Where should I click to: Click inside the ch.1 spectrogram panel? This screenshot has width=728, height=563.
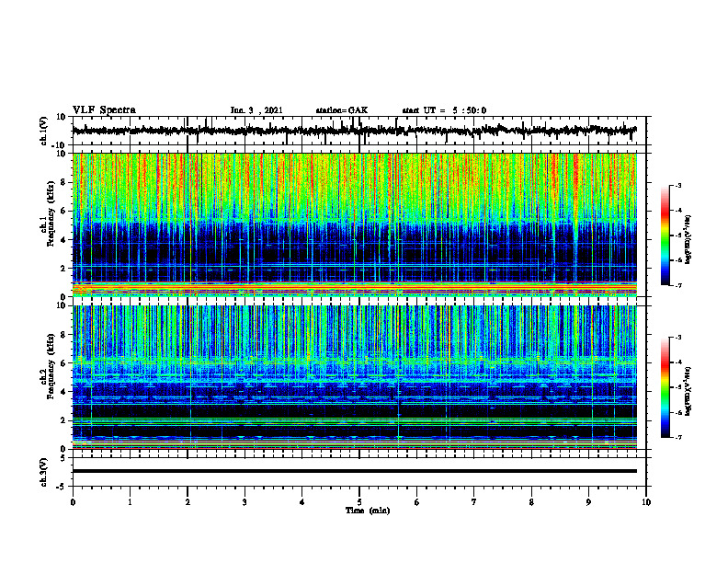click(354, 224)
